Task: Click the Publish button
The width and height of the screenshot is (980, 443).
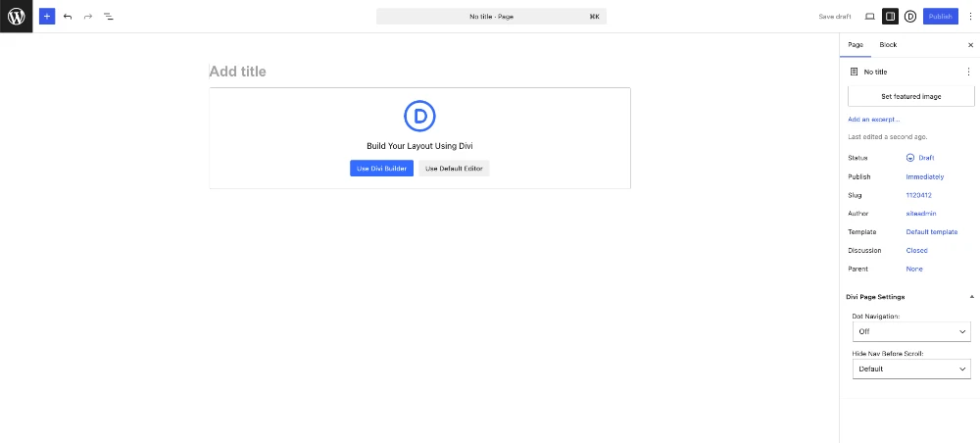Action: point(940,17)
